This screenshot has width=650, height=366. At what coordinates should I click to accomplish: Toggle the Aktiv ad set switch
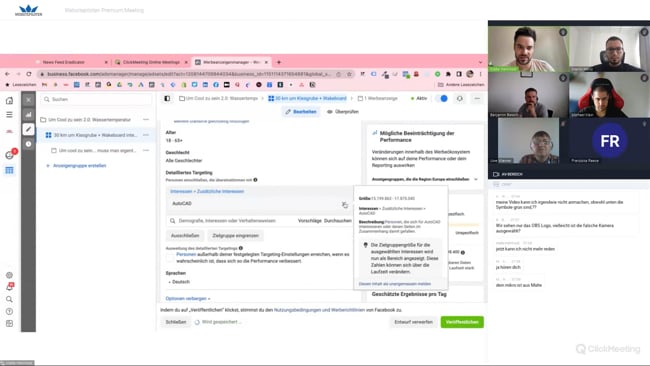(x=442, y=99)
